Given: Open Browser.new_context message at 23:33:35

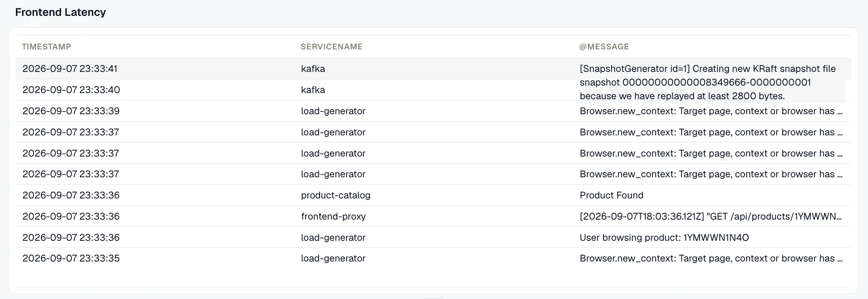Looking at the screenshot, I should pyautogui.click(x=711, y=258).
